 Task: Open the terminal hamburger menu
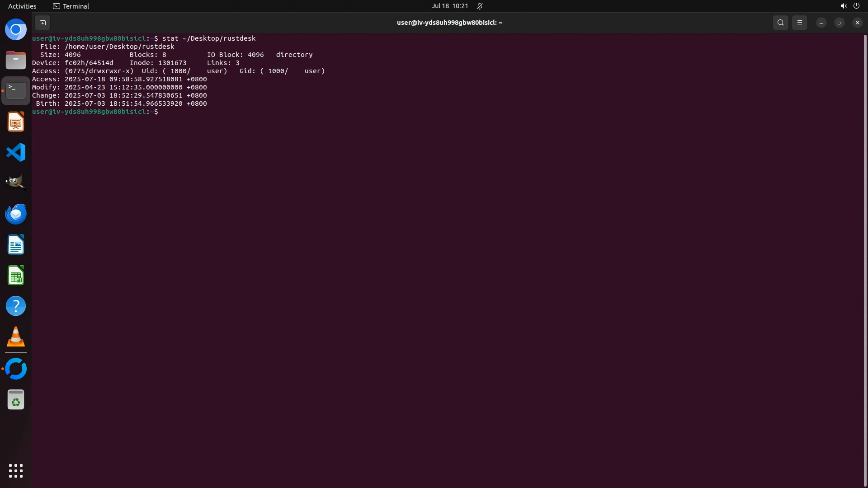(799, 23)
